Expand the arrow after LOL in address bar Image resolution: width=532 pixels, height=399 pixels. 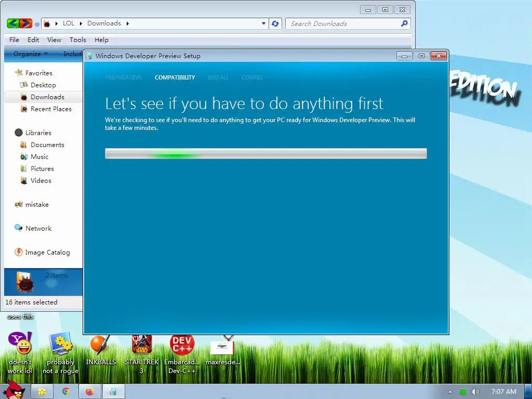click(x=81, y=23)
